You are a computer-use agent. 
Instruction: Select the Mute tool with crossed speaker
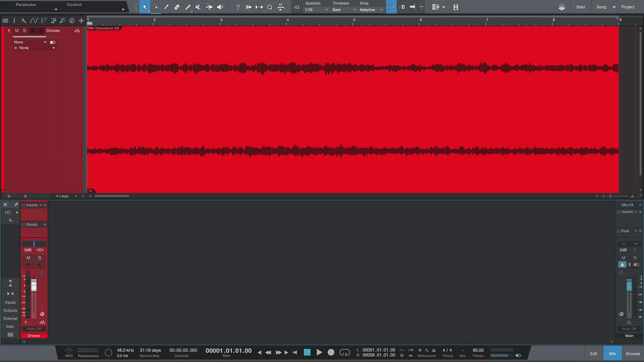(198, 7)
